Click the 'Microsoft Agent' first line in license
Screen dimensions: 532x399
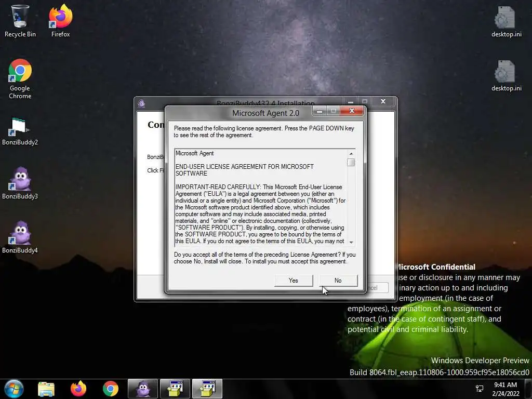coord(194,153)
